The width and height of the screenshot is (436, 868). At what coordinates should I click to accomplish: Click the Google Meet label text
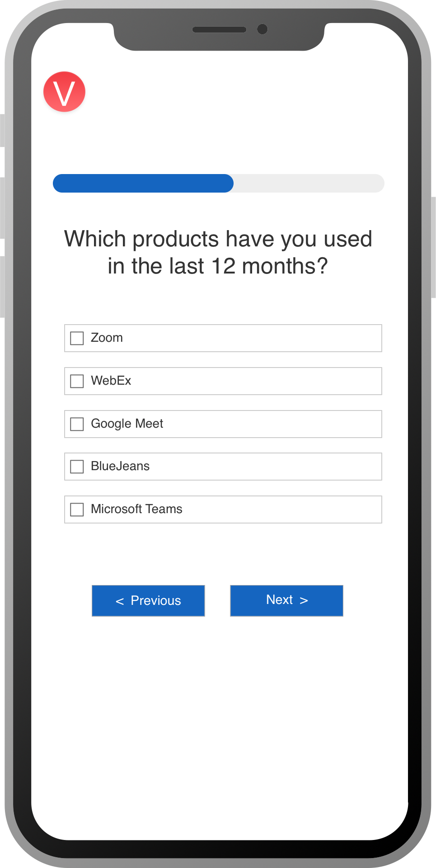tap(127, 424)
